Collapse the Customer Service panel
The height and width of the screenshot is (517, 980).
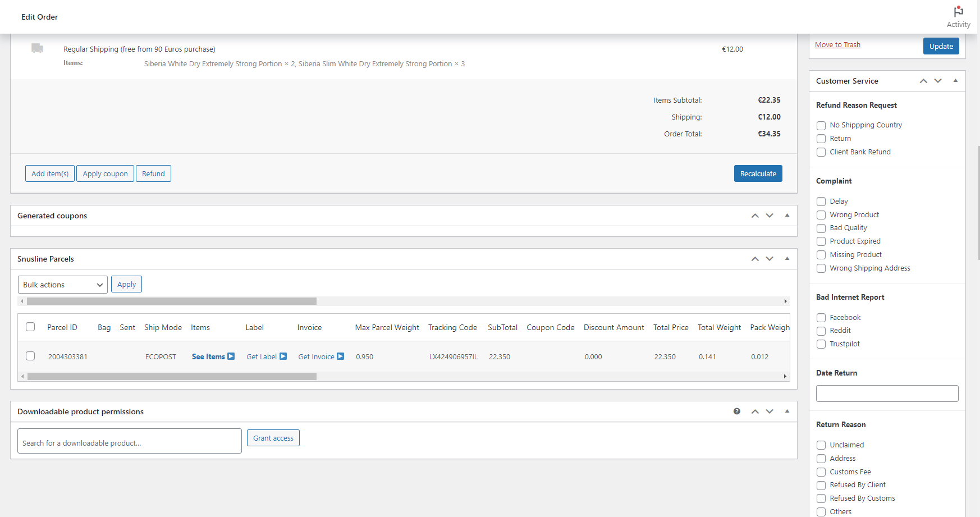(x=955, y=81)
